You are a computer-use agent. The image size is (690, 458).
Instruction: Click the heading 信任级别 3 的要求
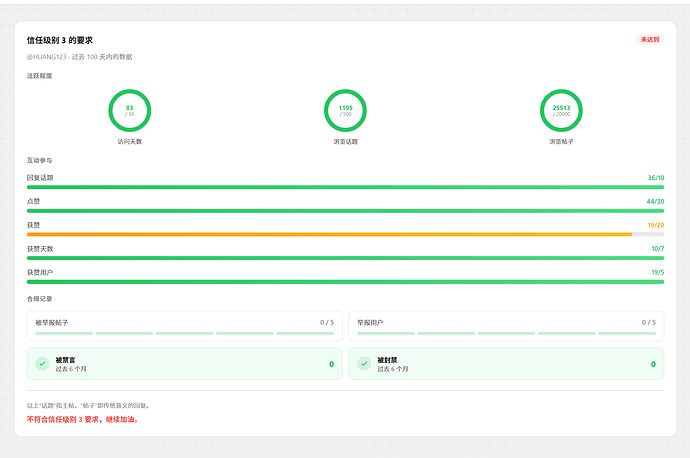click(60, 40)
